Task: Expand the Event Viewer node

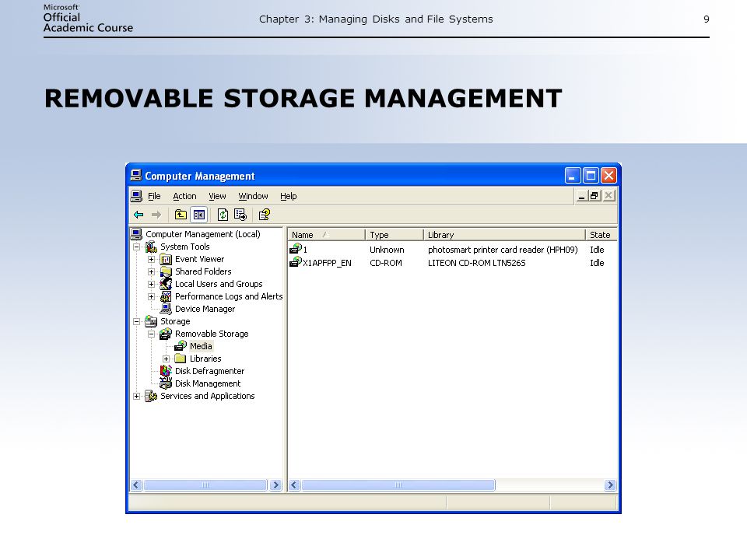Action: pos(151,260)
